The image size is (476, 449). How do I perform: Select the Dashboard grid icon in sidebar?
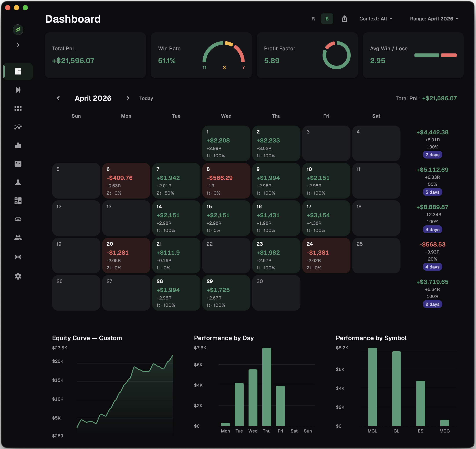click(x=18, y=71)
